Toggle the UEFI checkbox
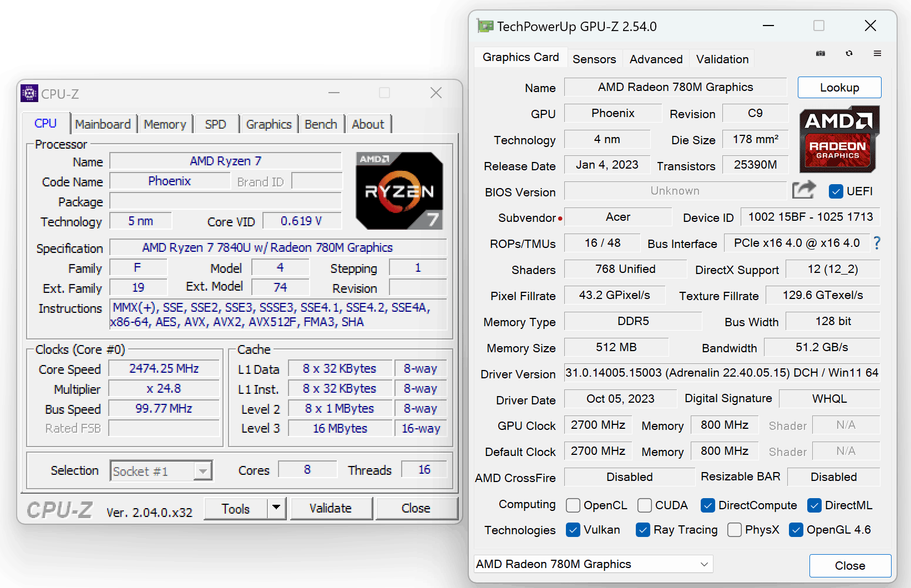Viewport: 911px width, 588px height. (836, 191)
